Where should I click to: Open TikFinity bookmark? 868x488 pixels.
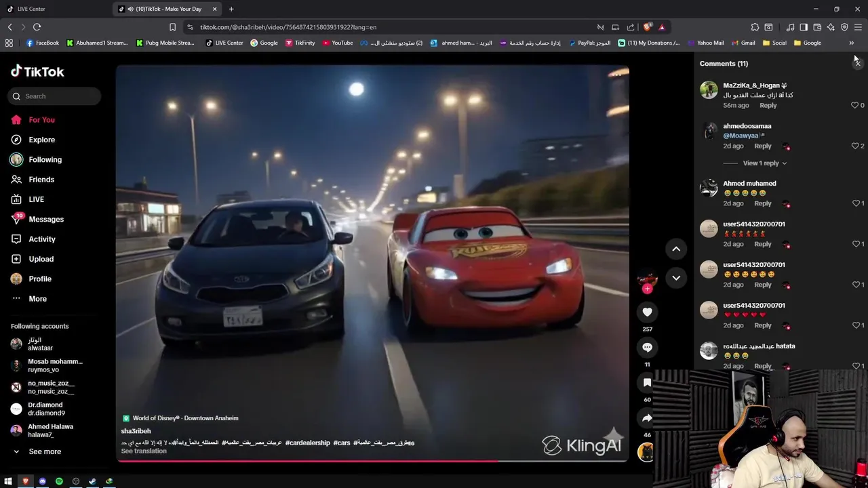tap(300, 43)
